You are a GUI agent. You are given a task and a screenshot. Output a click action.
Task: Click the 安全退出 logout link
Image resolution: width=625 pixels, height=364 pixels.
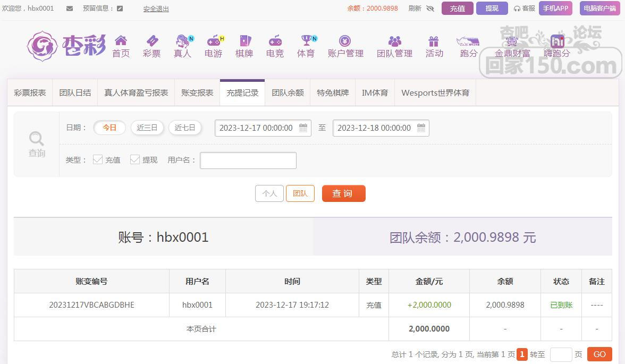(x=156, y=9)
